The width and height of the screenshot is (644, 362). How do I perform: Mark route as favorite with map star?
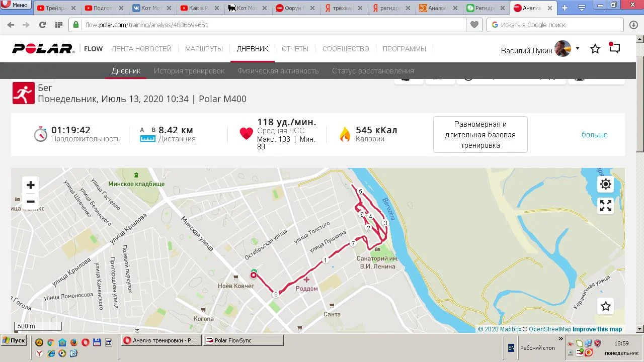pyautogui.click(x=606, y=306)
